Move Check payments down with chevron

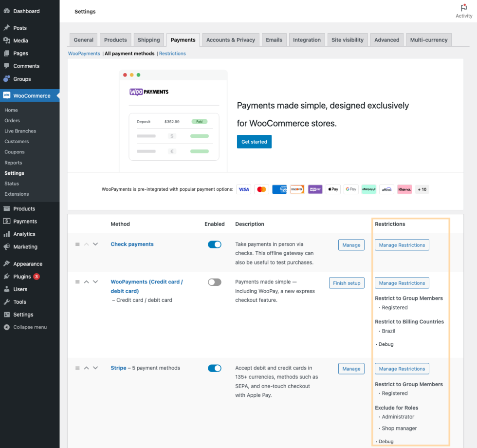coord(95,244)
